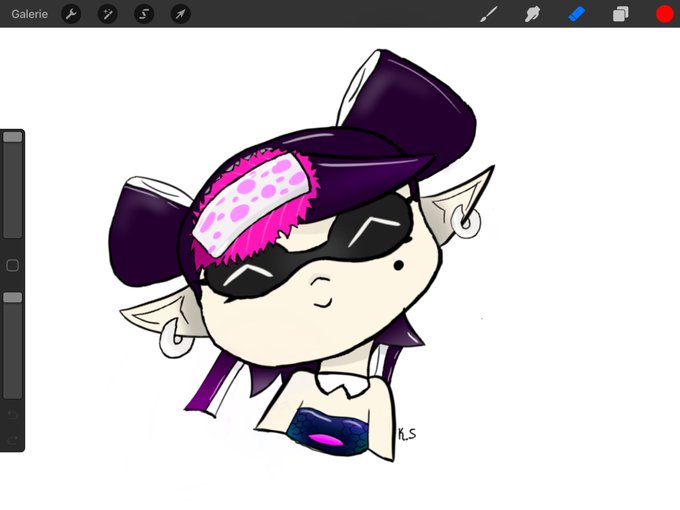Open the Galerie view
Screen dimensions: 680x510
coord(29,14)
